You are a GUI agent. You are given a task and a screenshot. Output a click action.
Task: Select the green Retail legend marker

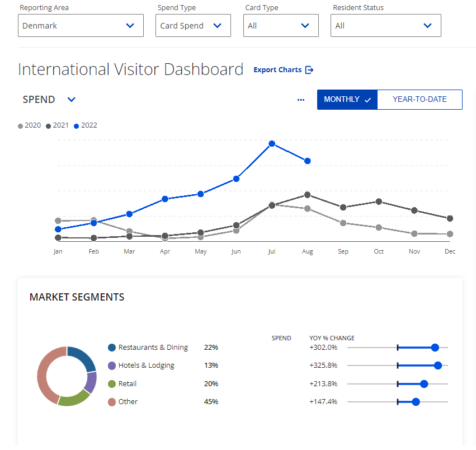(x=111, y=384)
